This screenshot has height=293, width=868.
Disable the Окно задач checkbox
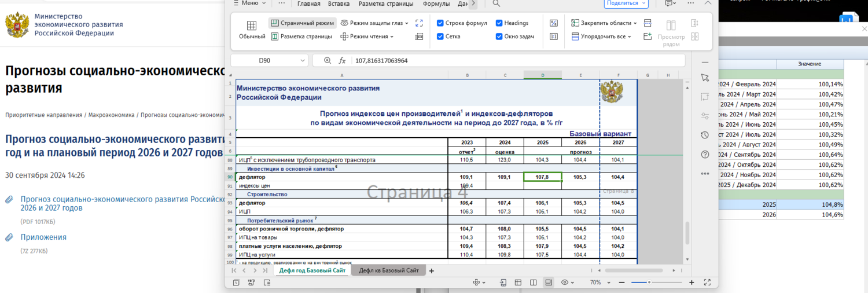[x=499, y=36]
